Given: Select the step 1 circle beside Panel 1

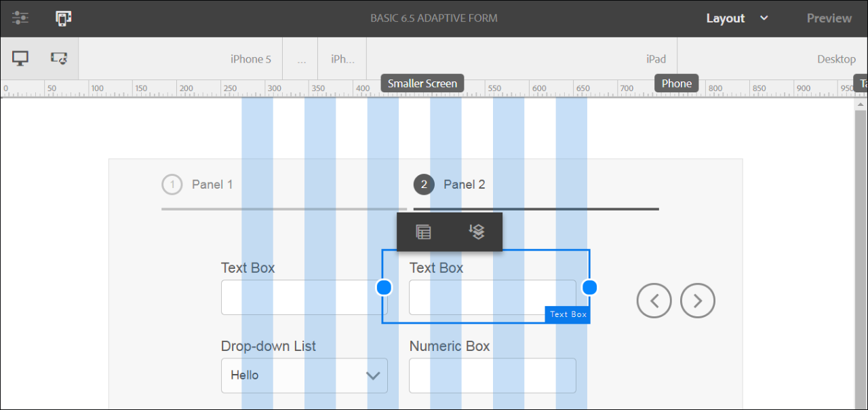Looking at the screenshot, I should (172, 184).
